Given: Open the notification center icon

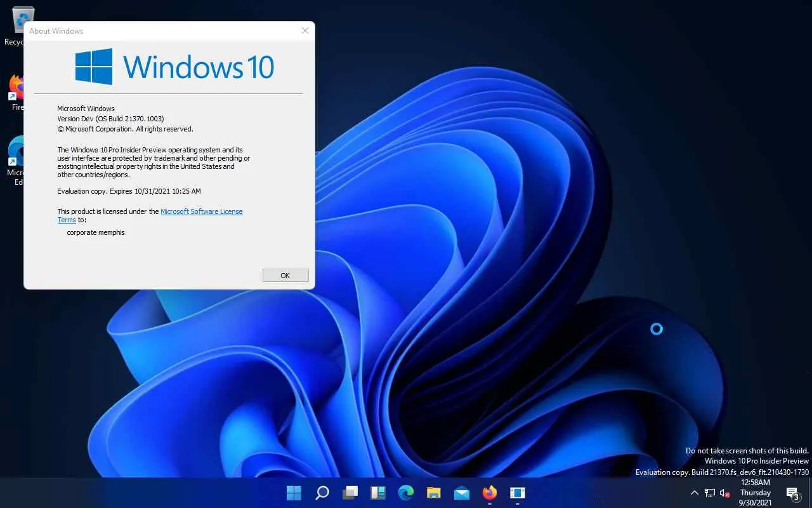Looking at the screenshot, I should [792, 493].
